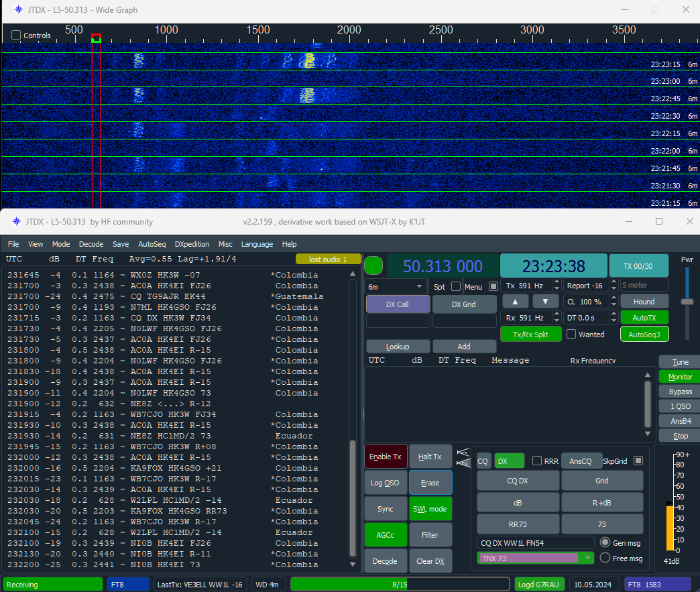700x592 pixels.
Task: Click the DX Call button
Action: (x=398, y=304)
